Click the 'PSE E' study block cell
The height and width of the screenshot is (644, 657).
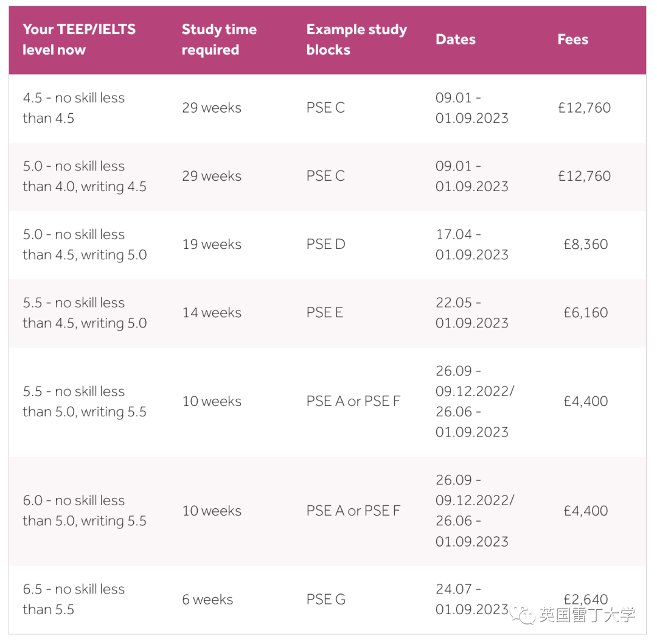(325, 313)
